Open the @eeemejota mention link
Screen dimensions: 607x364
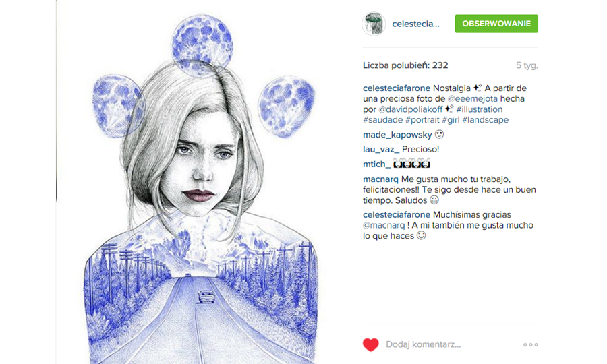tap(472, 98)
